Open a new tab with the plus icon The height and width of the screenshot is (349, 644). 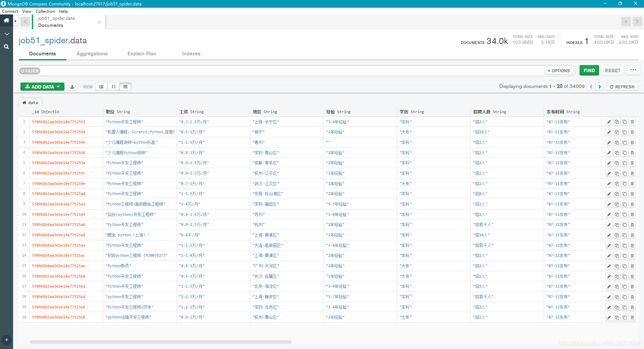click(x=626, y=22)
